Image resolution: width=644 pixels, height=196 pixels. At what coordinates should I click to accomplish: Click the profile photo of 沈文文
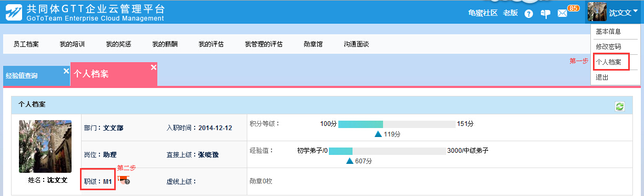tap(45, 146)
